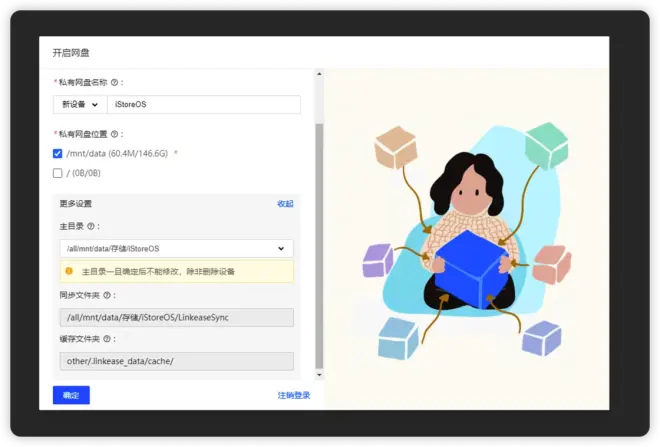Click the 私有网盘名称 label
Image resolution: width=660 pixels, height=447 pixels.
click(x=83, y=82)
